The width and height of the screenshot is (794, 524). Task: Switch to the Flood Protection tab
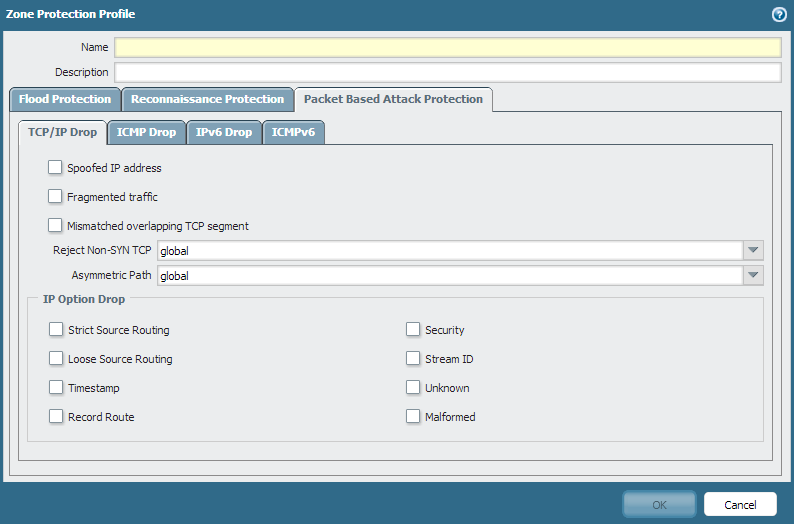pyautogui.click(x=65, y=100)
